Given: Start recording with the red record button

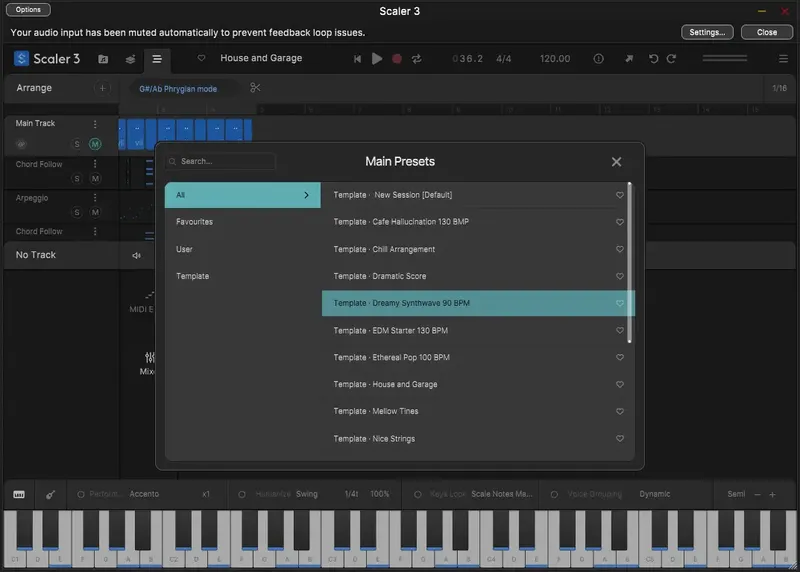Looking at the screenshot, I should tap(397, 59).
